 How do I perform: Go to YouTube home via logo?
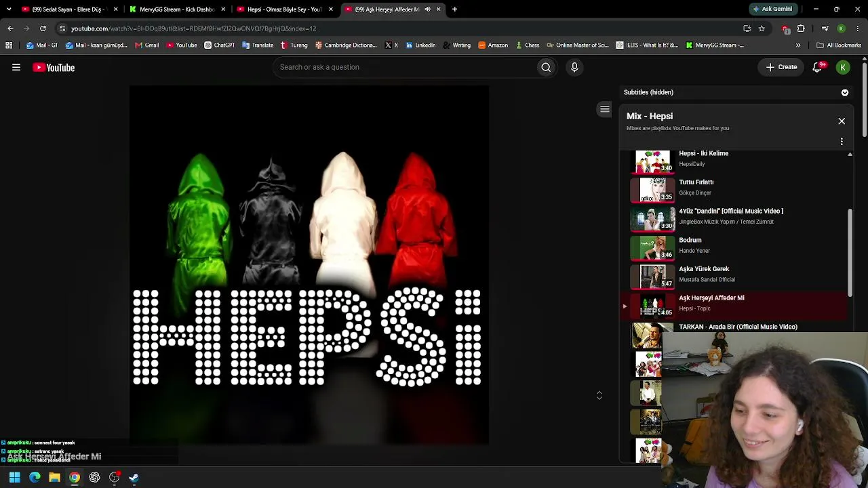(54, 67)
